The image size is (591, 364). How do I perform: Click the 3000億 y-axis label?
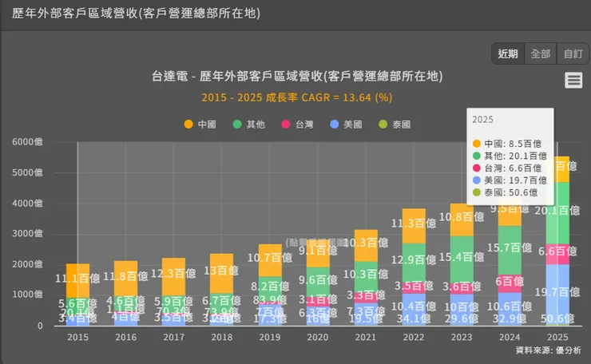(27, 234)
